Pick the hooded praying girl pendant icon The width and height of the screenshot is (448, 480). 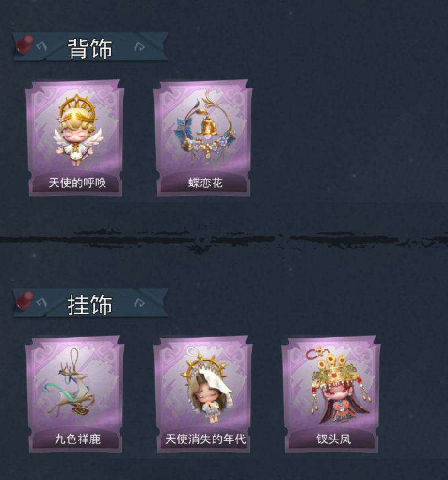(206, 384)
